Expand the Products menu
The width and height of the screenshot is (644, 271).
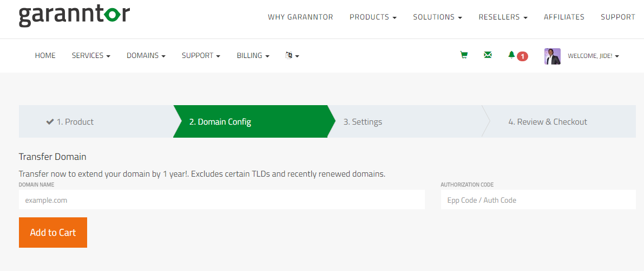[373, 17]
